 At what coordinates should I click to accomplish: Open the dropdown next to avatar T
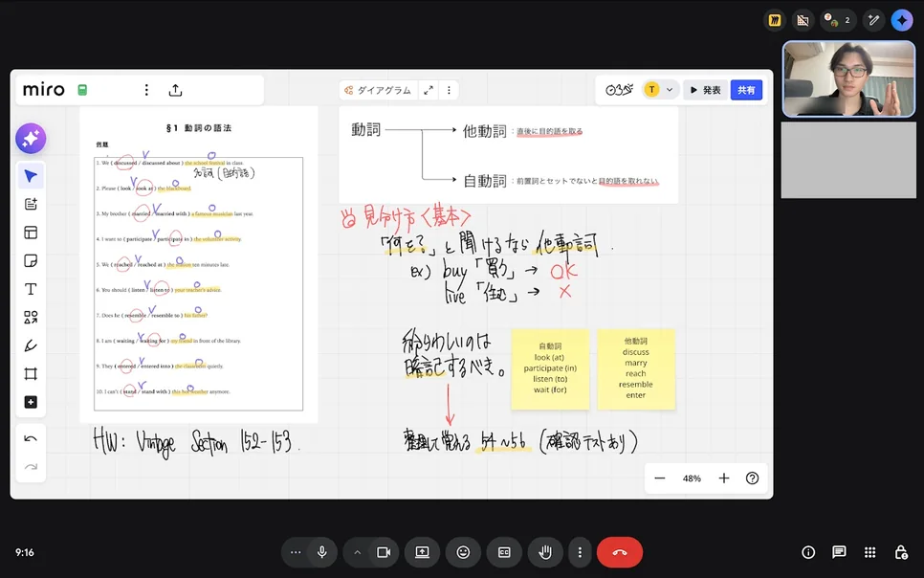pos(670,90)
